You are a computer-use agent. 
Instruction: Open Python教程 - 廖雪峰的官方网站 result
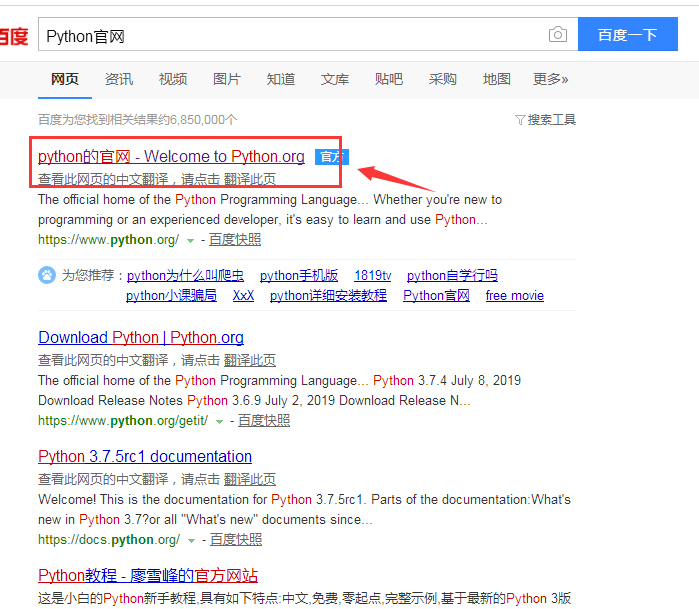coord(148,576)
